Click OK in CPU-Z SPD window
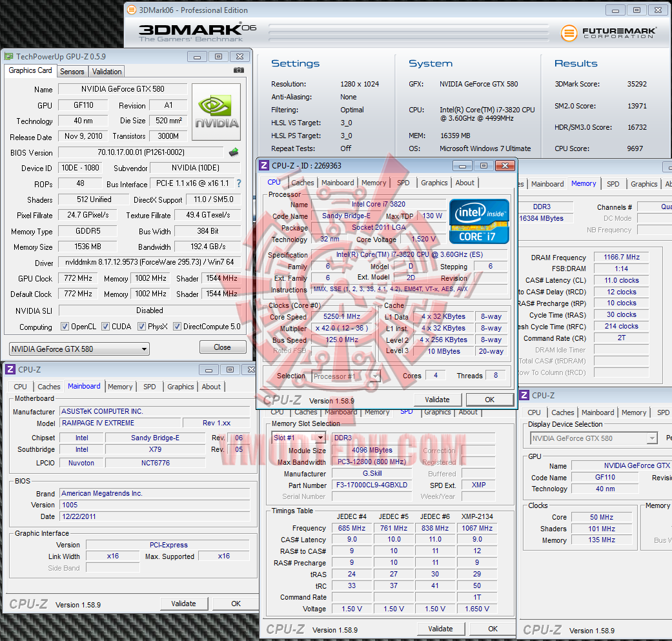 click(493, 629)
